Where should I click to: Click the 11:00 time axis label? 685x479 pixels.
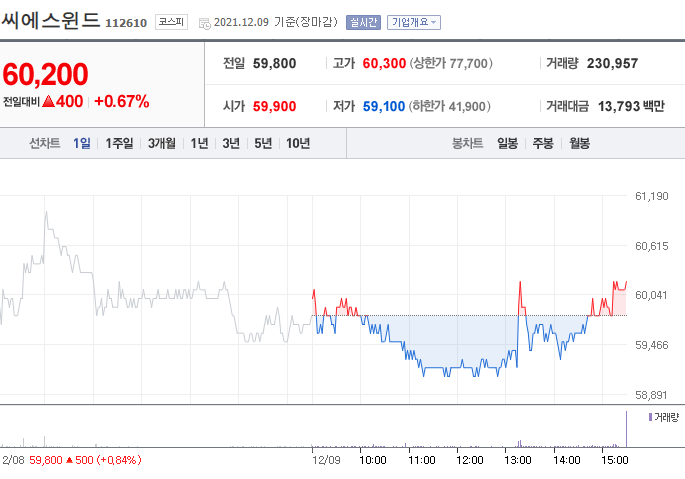422,460
